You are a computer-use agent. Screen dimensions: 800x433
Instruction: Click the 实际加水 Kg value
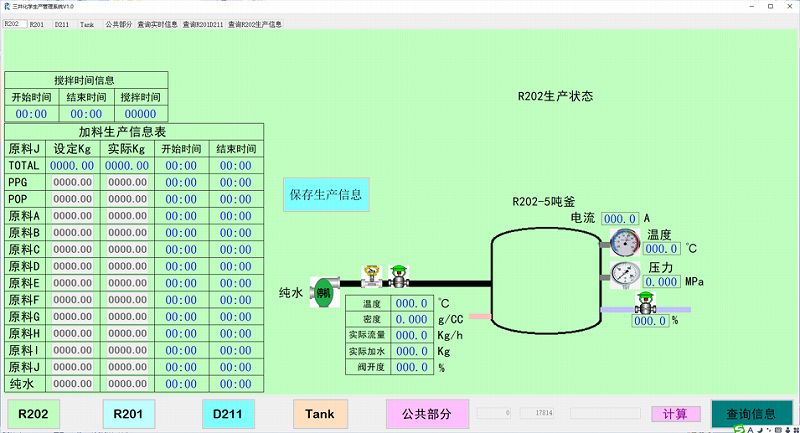click(x=412, y=351)
